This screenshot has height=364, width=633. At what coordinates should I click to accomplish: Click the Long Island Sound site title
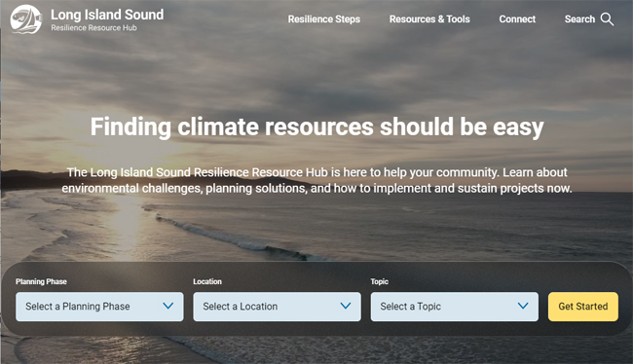click(107, 15)
